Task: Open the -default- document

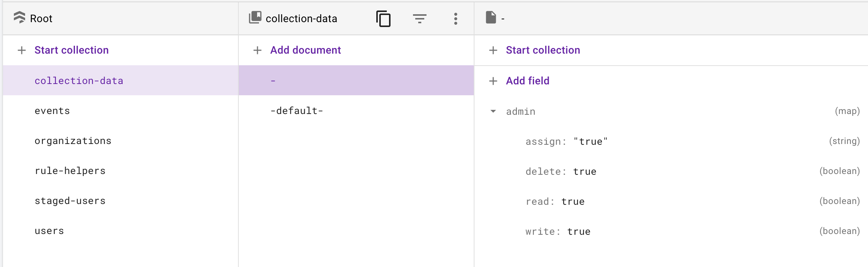Action: (x=296, y=111)
